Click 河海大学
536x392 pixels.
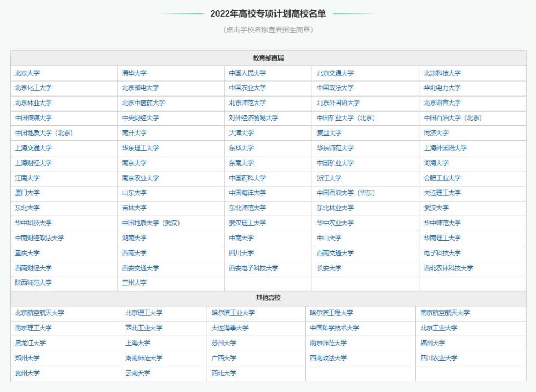[x=436, y=163]
